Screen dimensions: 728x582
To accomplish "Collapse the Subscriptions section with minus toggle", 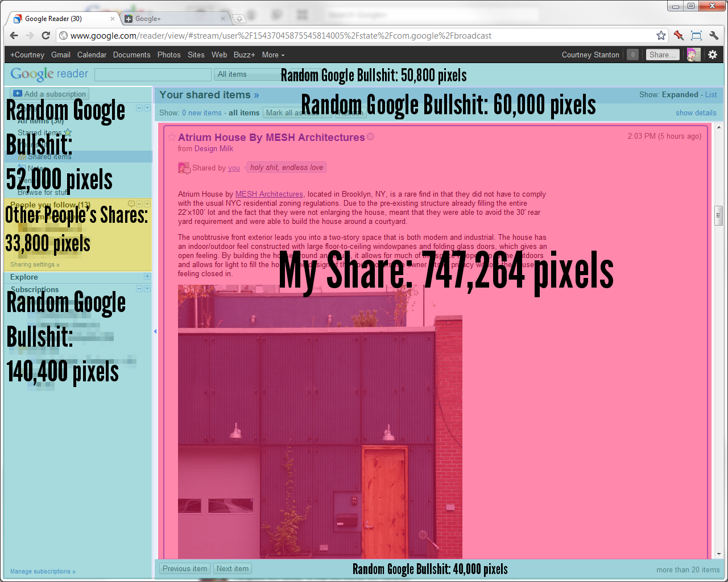I will (x=139, y=289).
